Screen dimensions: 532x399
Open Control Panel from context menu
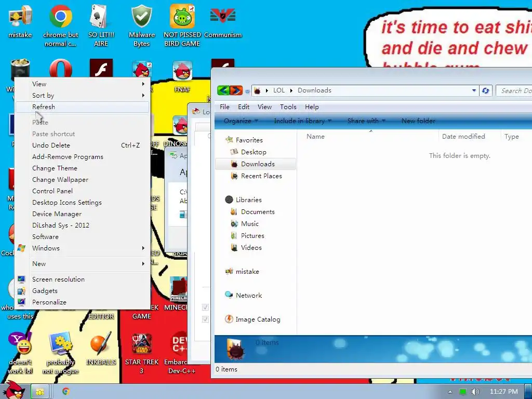83,191
